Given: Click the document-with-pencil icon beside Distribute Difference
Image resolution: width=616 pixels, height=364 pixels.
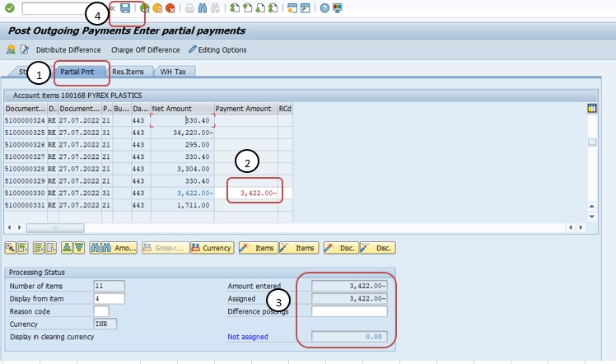Looking at the screenshot, I should point(25,49).
